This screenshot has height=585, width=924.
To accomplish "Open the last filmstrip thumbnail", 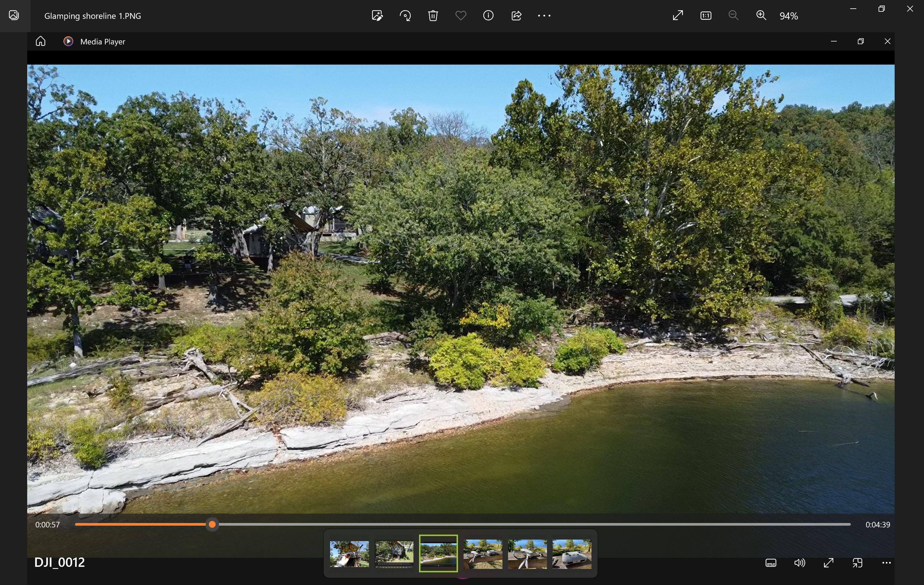I will 572,553.
